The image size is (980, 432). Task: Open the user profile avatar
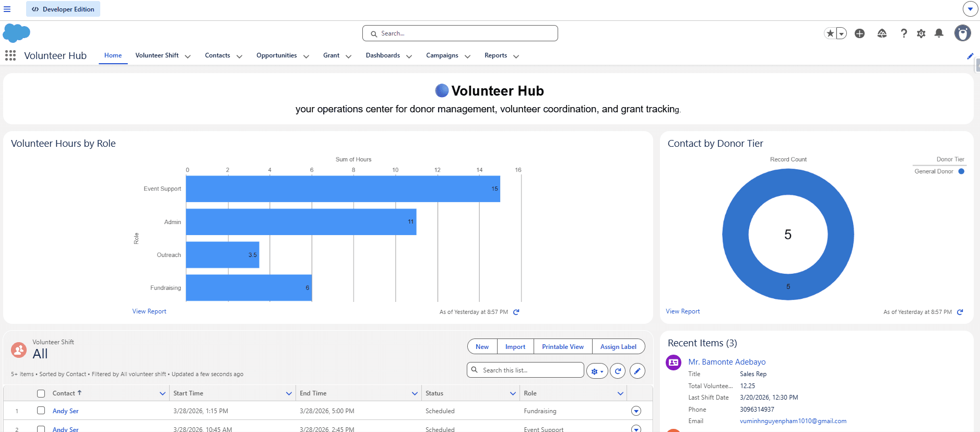click(x=962, y=33)
